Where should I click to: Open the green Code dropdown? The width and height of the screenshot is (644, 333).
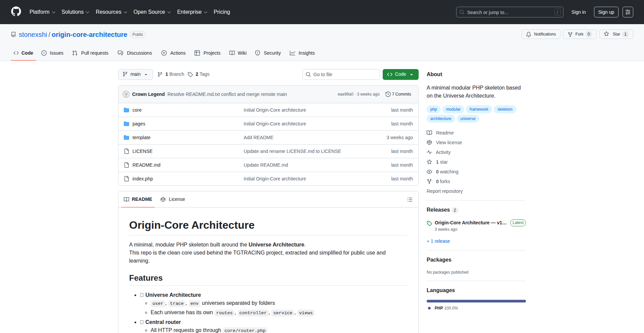coord(400,74)
